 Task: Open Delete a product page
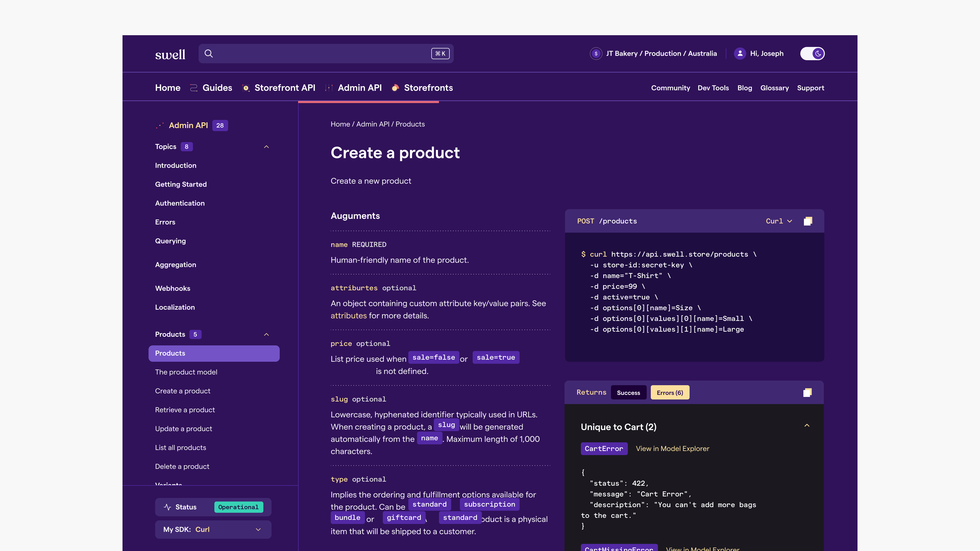[182, 467]
